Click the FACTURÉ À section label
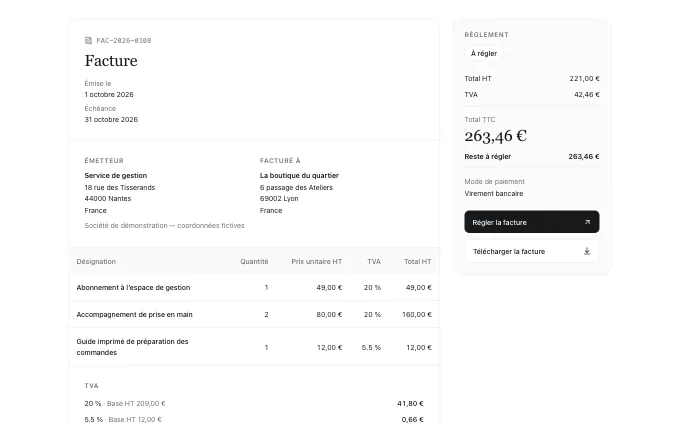680x425 pixels. click(280, 161)
